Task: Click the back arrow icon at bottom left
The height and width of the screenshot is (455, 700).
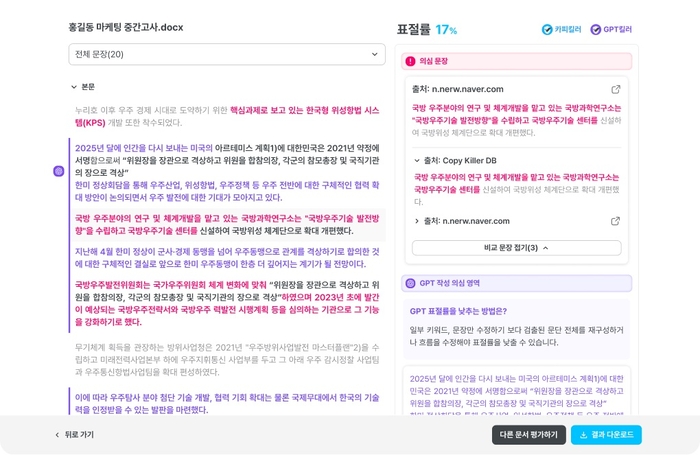Action: click(57, 435)
